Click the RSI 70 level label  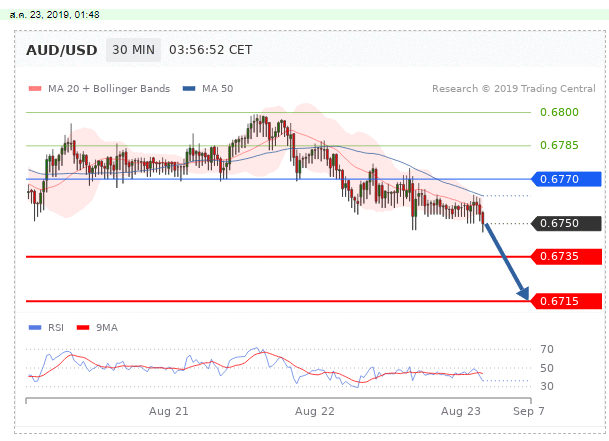click(x=547, y=349)
